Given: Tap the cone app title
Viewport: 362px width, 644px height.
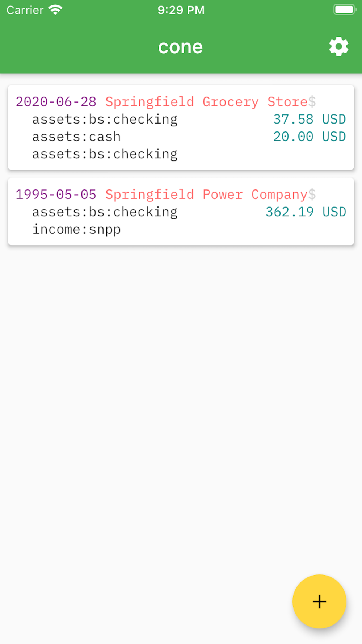Looking at the screenshot, I should 181,47.
